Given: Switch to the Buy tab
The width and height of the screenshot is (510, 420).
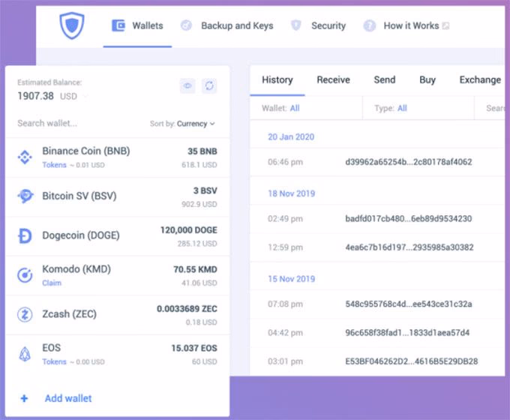Looking at the screenshot, I should click(427, 79).
